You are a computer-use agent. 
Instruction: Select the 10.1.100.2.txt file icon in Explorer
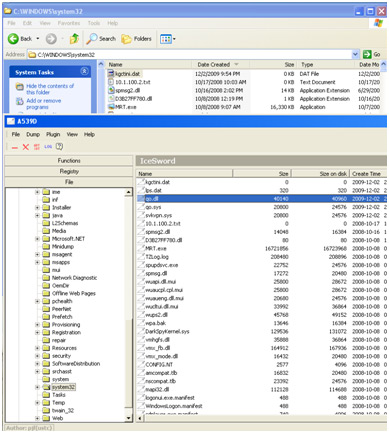111,82
